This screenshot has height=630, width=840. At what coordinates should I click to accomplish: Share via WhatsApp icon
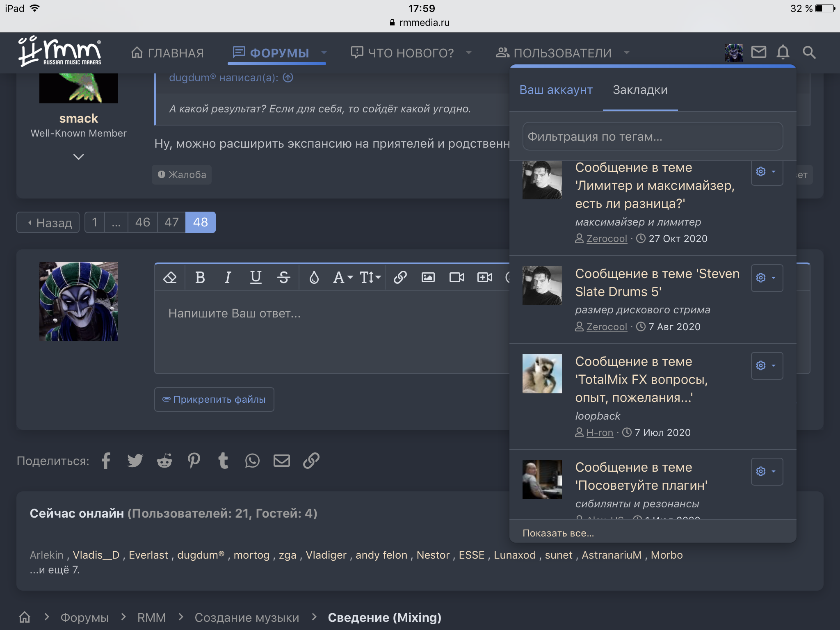tap(252, 461)
